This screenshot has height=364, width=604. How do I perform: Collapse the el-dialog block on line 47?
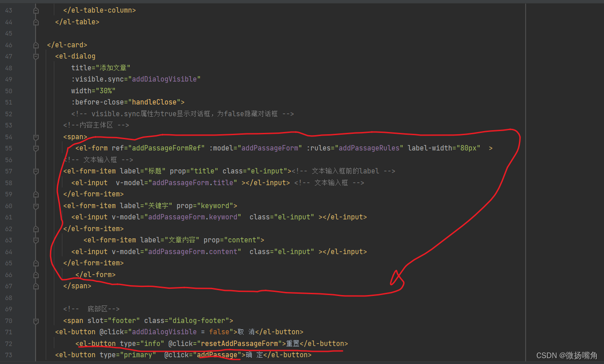pos(36,56)
